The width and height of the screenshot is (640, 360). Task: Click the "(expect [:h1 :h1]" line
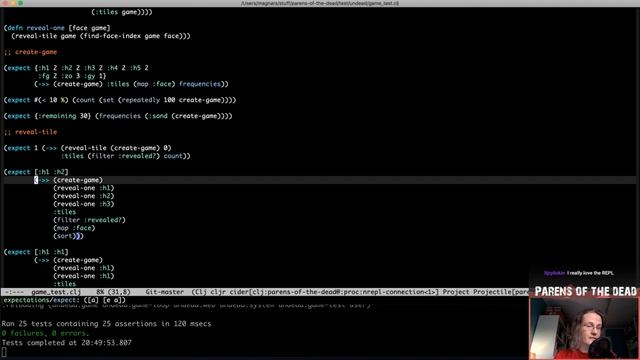(x=36, y=252)
